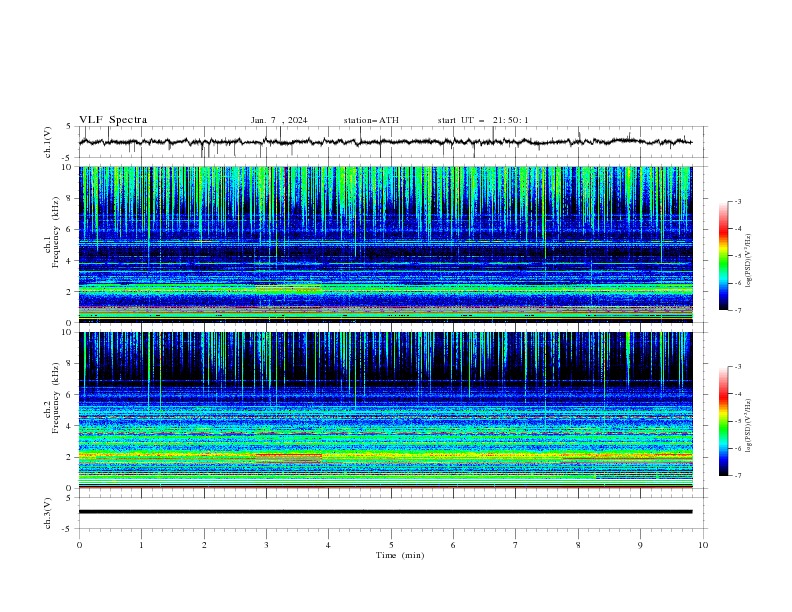The image size is (792, 612).
Task: Click time axis tick label 7
Action: [x=516, y=545]
